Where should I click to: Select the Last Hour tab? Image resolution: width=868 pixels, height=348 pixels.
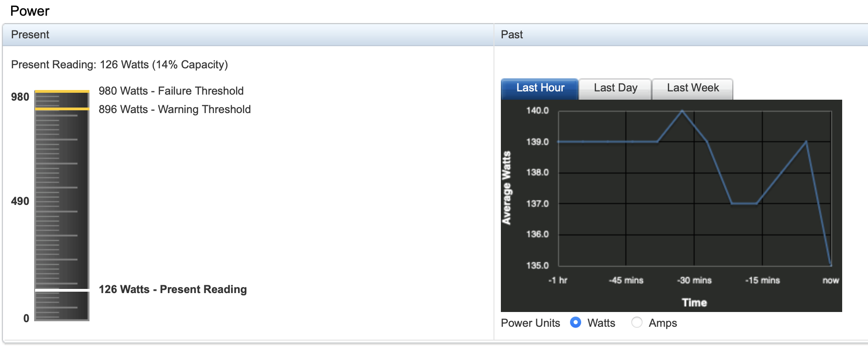coord(540,89)
